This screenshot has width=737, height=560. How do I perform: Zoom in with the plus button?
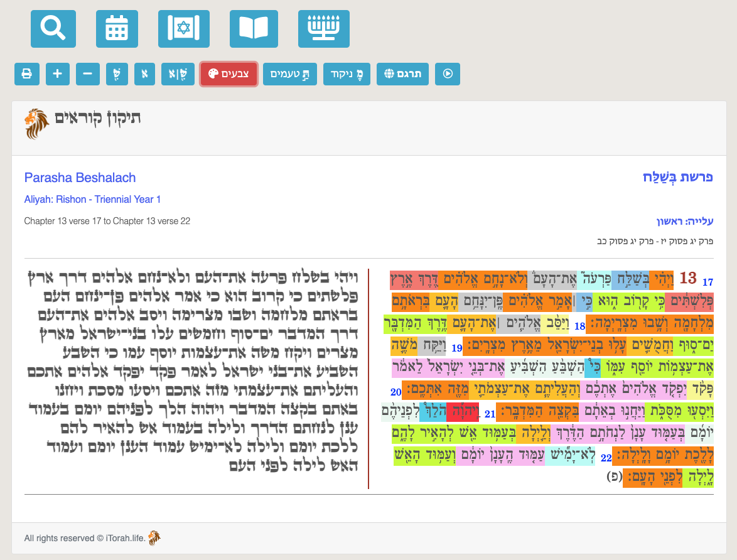57,73
